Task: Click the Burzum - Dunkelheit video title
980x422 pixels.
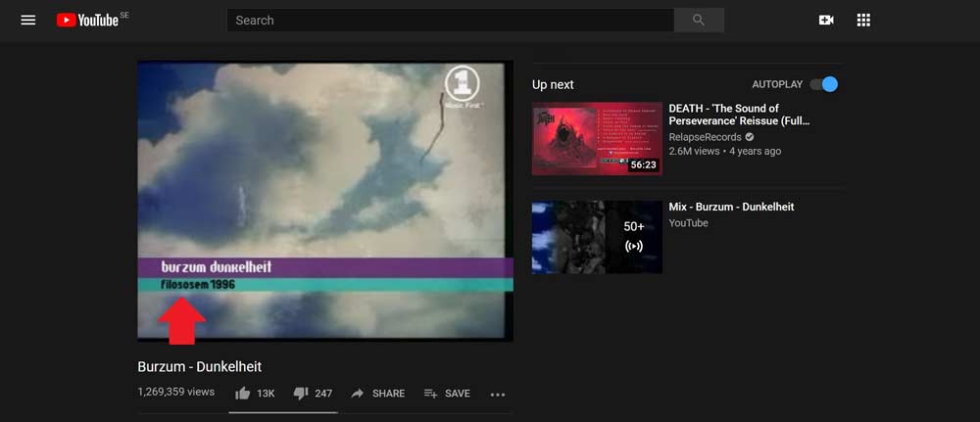Action: tap(199, 366)
